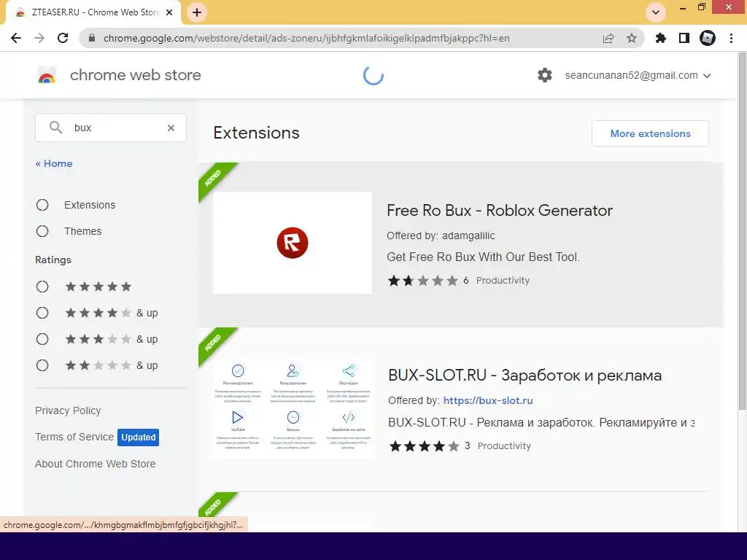This screenshot has width=747, height=560.
Task: Open web store settings gear
Action: (x=544, y=75)
